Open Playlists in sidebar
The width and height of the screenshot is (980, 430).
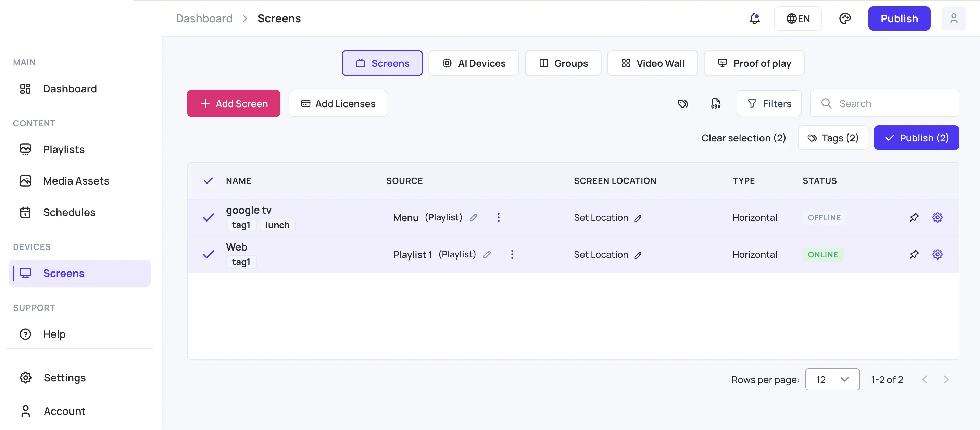(x=79, y=149)
